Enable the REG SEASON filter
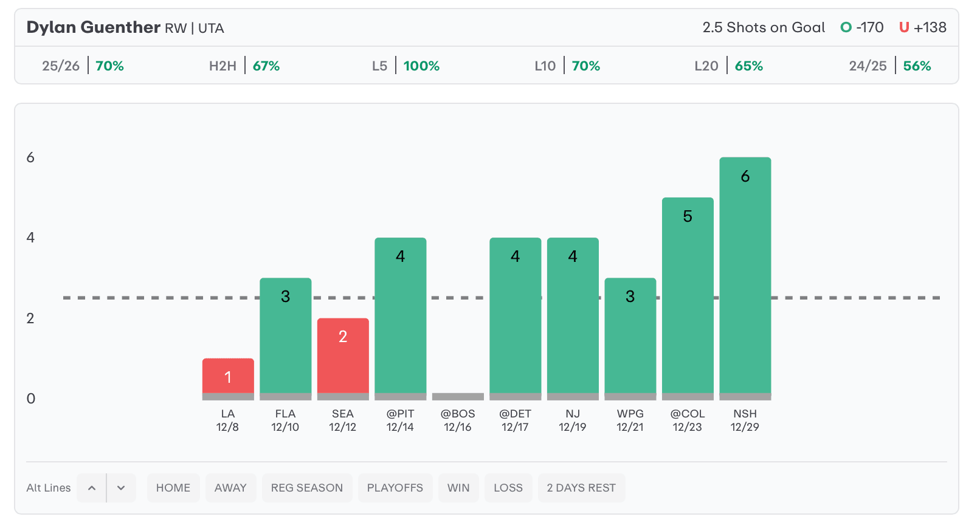Screen dimensions: 980x525 (x=307, y=488)
